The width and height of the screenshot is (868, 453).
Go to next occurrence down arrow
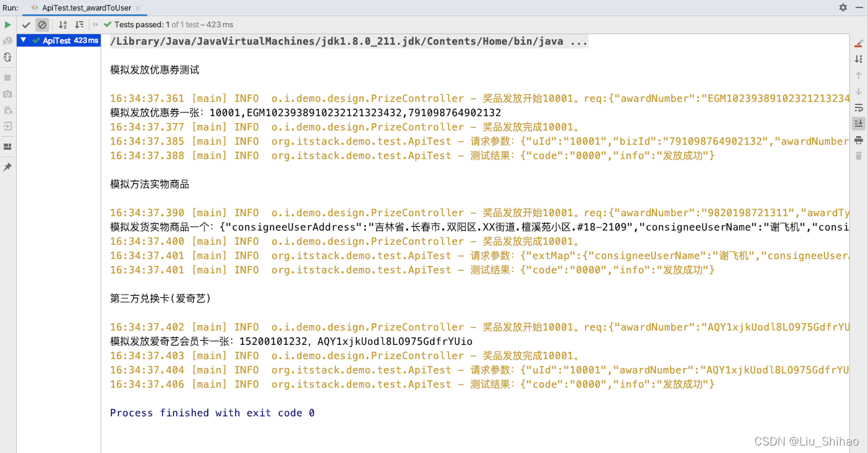859,91
